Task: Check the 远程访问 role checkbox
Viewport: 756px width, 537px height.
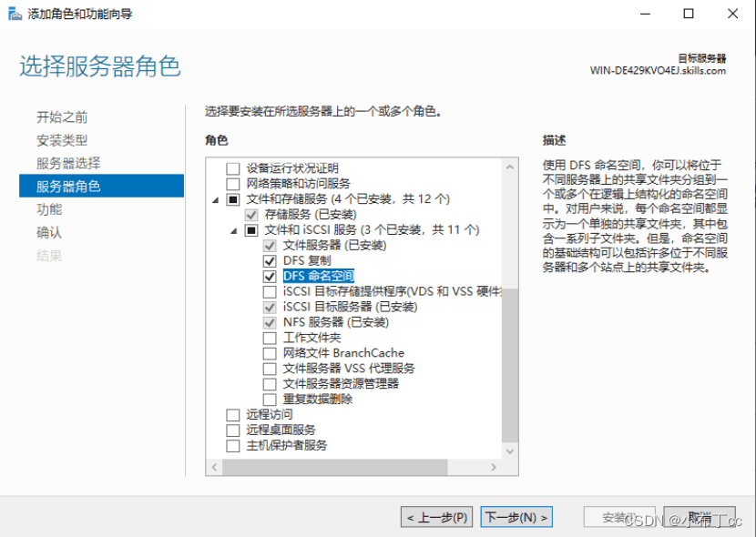Action: click(x=233, y=415)
